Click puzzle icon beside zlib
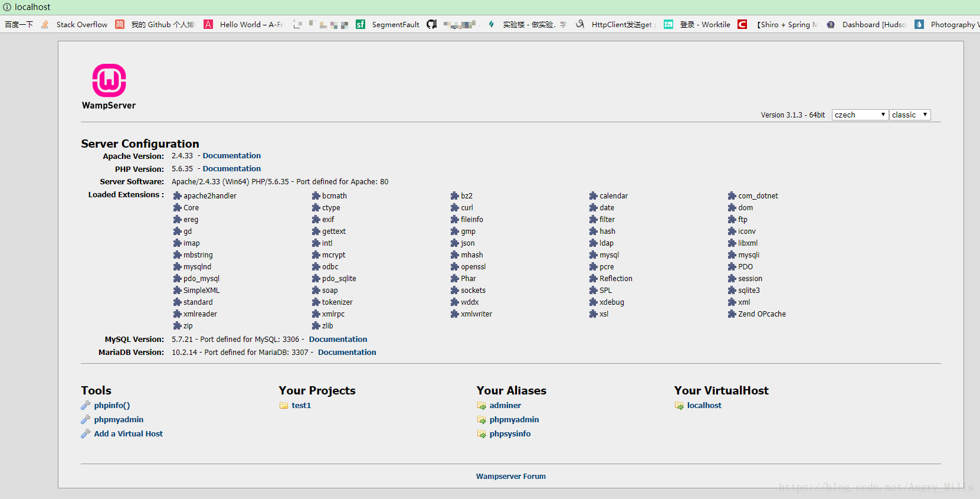 [316, 326]
